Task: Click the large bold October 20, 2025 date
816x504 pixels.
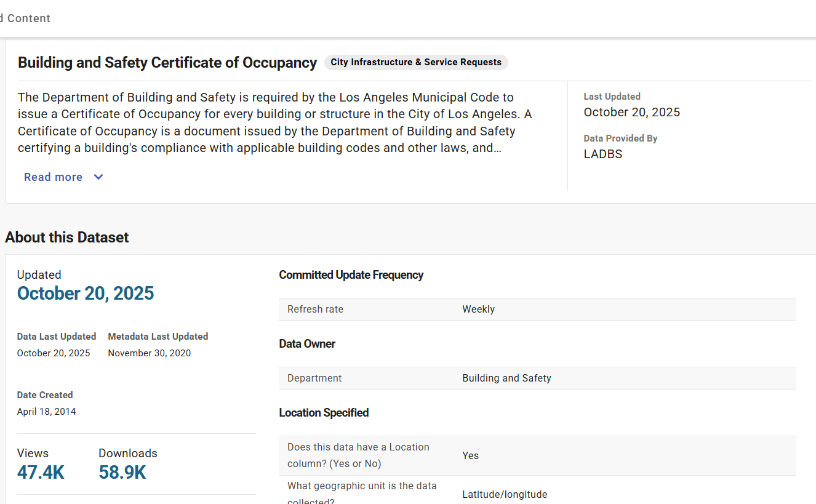Action: [x=86, y=294]
